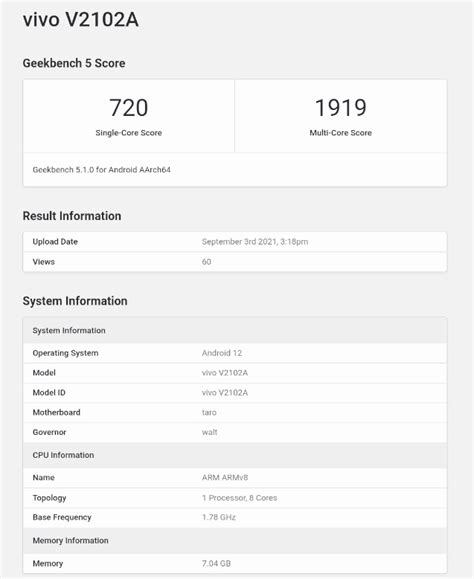Select the 7.04 GB memory value
Screen dimensions: 474x579
pos(216,564)
